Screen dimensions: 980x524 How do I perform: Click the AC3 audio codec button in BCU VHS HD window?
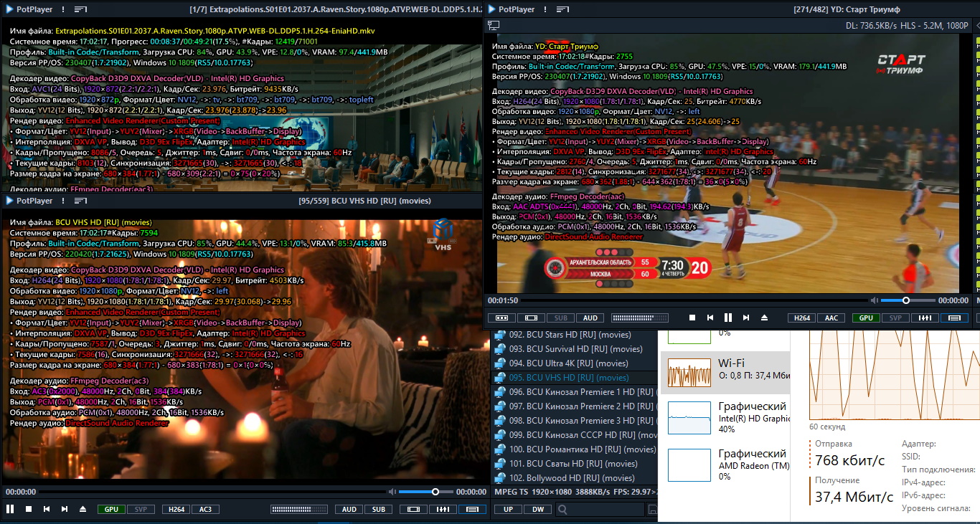[x=205, y=509]
